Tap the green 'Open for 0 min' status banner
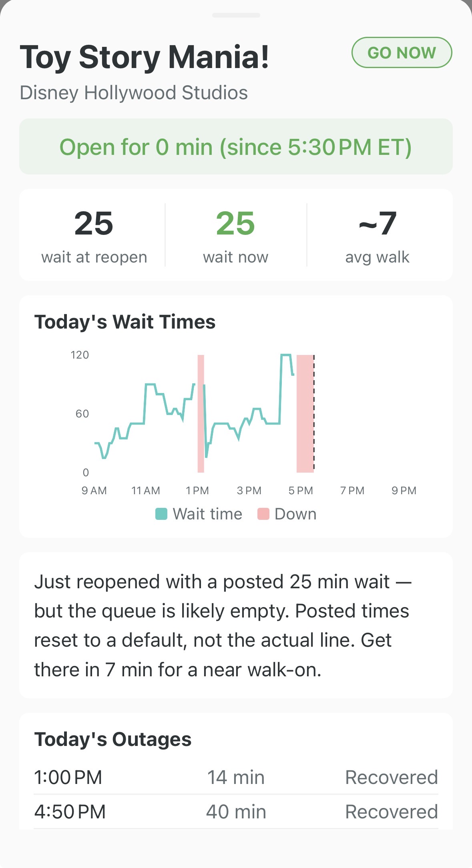 tap(235, 146)
